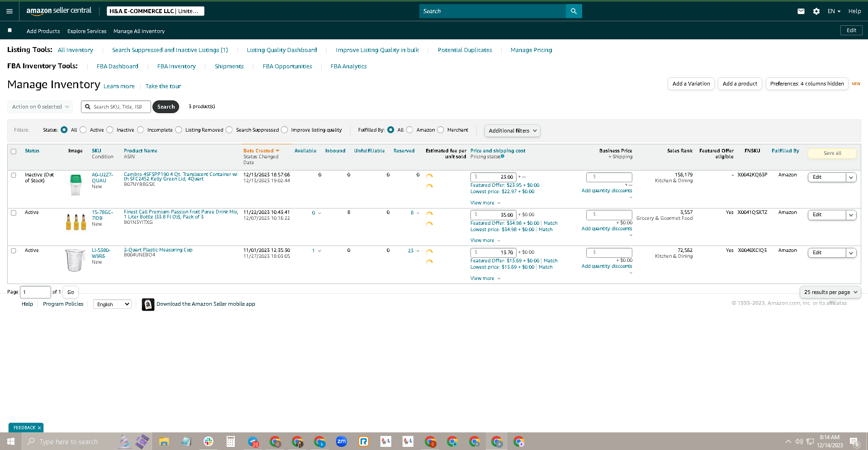
Task: Toggle the select-all checkbox in table header
Action: [x=14, y=152]
